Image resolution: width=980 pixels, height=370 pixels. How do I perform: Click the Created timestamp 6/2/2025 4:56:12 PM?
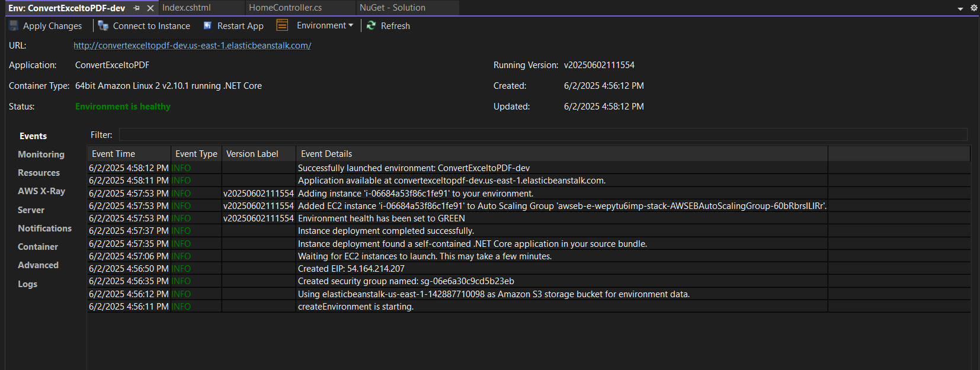(604, 86)
